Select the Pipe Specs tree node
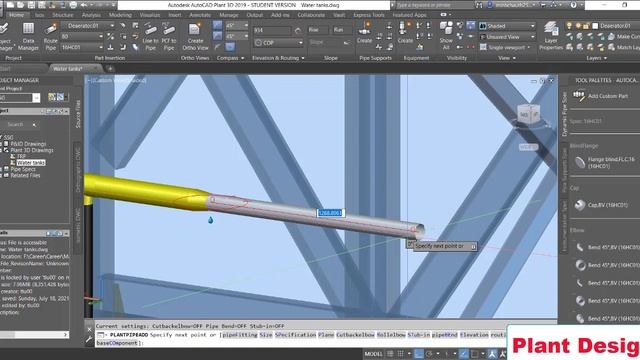The width and height of the screenshot is (640, 360). pos(23,169)
